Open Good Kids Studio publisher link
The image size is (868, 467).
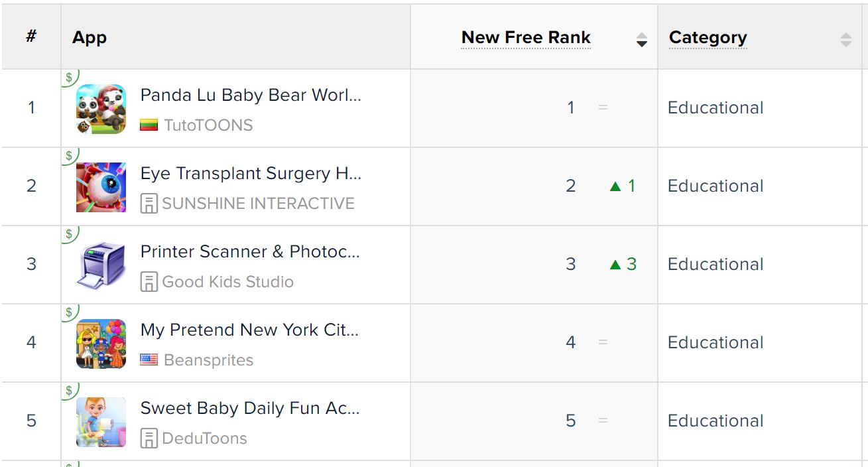227,282
